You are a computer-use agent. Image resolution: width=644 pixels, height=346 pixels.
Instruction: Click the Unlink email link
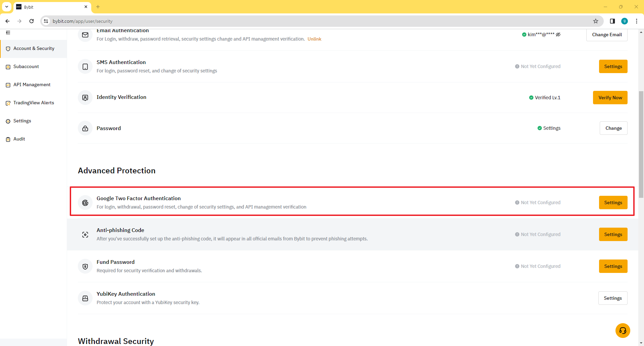pyautogui.click(x=314, y=39)
